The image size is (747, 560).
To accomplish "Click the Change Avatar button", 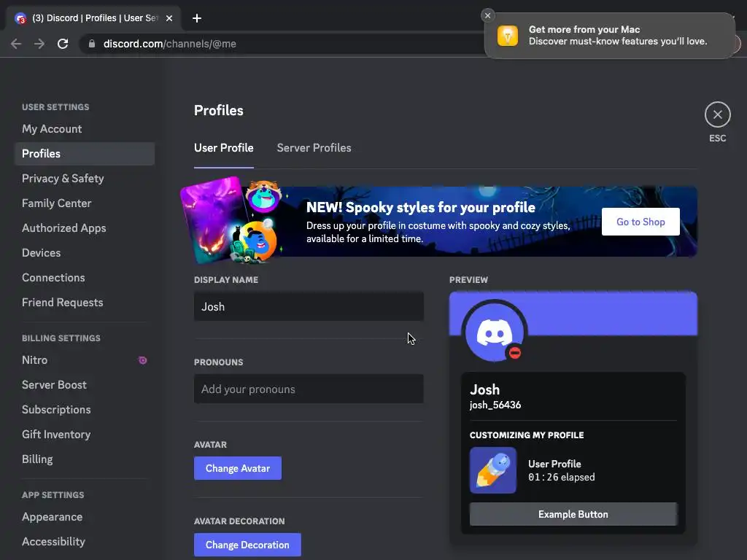I will [237, 468].
